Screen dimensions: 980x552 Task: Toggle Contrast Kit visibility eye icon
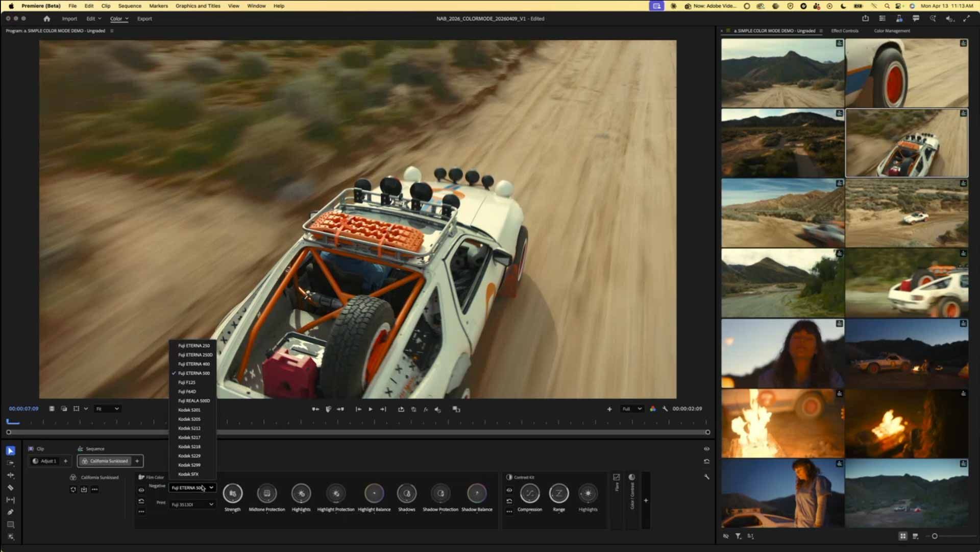tap(509, 490)
